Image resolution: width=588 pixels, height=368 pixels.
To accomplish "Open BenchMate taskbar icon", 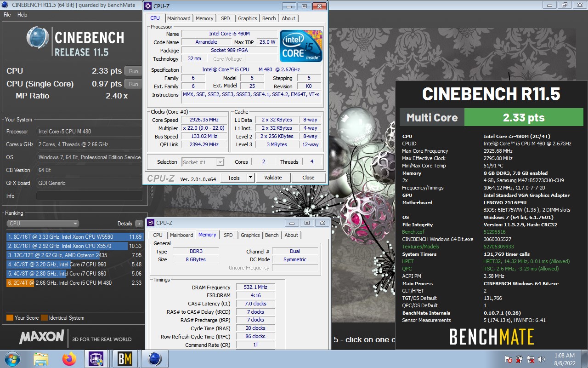I will point(125,359).
